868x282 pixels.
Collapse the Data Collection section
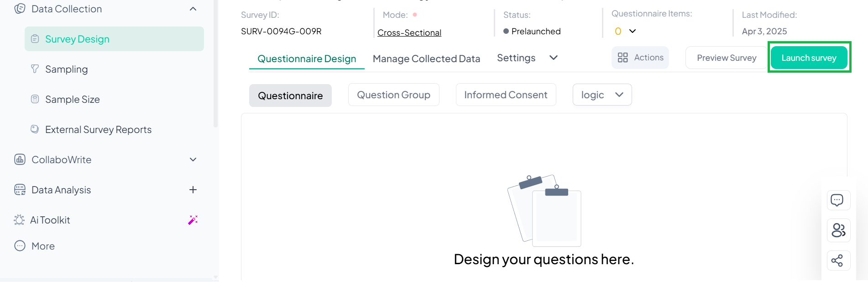tap(193, 8)
